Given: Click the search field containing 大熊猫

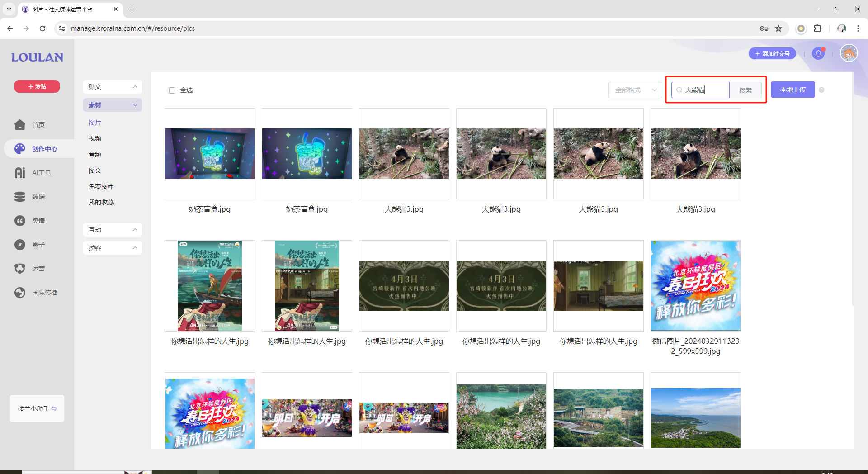Looking at the screenshot, I should click(701, 90).
